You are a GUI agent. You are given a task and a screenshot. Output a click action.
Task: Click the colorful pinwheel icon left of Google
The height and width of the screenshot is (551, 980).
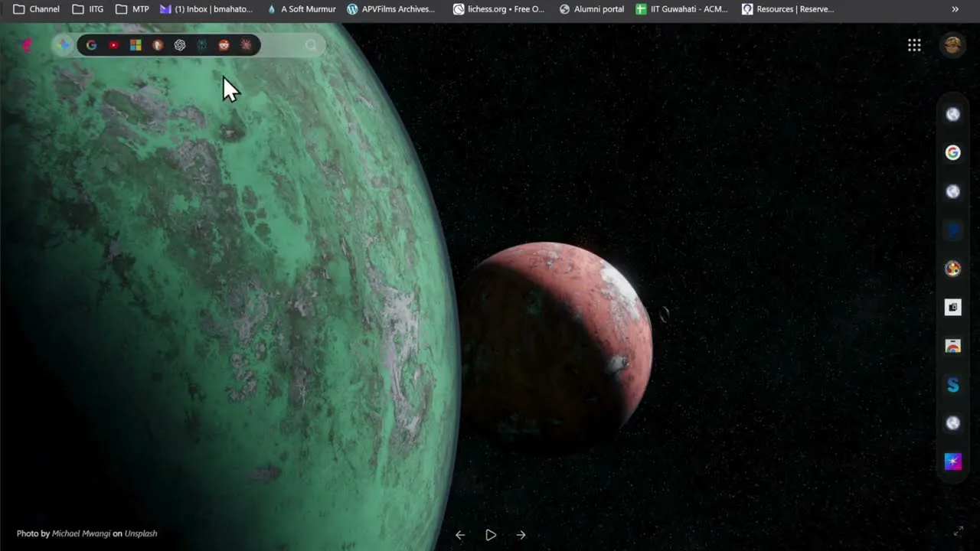pos(63,45)
